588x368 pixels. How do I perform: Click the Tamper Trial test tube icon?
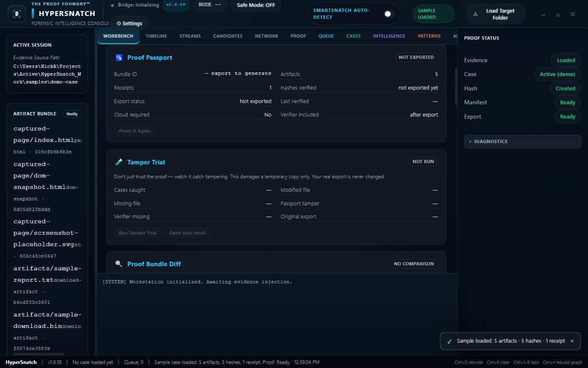pos(119,162)
